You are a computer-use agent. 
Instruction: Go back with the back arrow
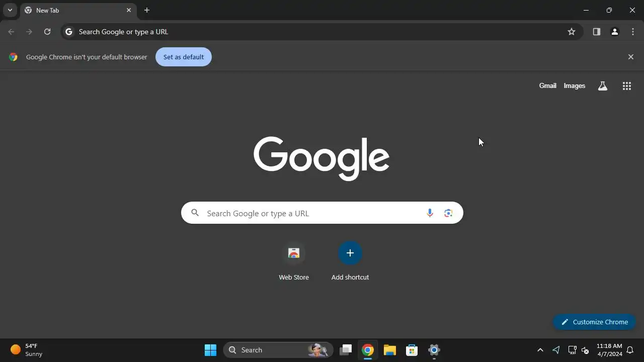pyautogui.click(x=11, y=32)
